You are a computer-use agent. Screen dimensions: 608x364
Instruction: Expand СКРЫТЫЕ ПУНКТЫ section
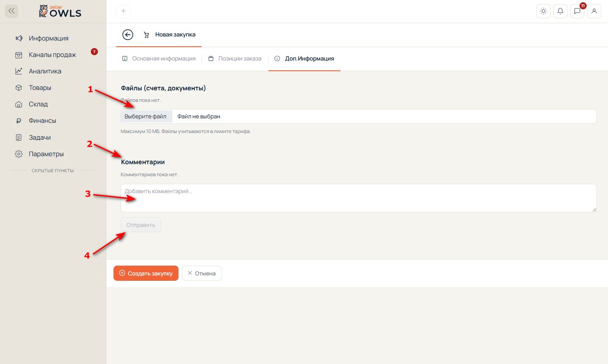point(53,170)
